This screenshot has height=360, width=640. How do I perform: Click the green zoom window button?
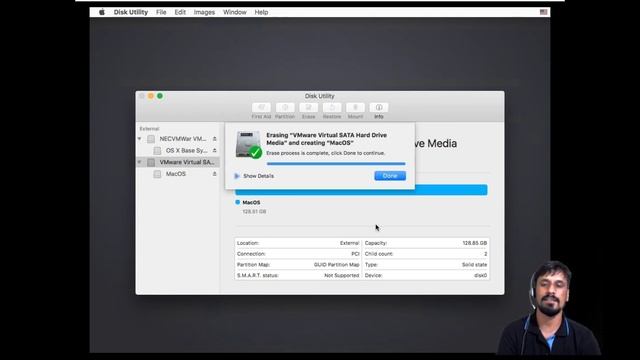[x=160, y=96]
